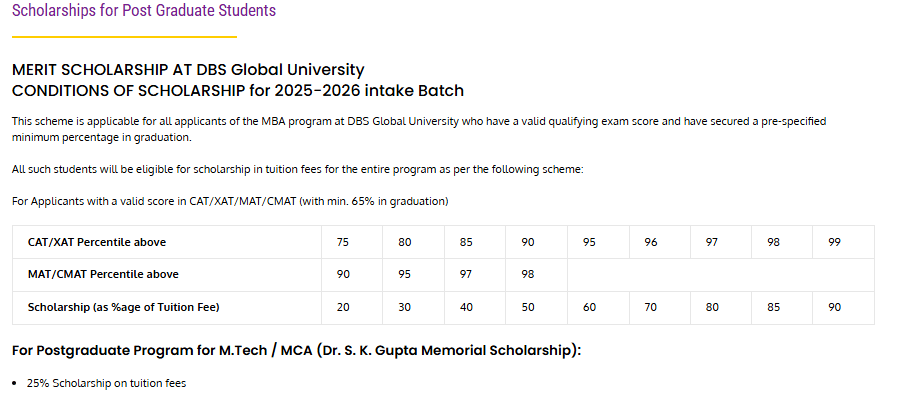Click the 98 cell in MAT/CMAT row
Screen dimensions: 900x401
[x=528, y=274]
